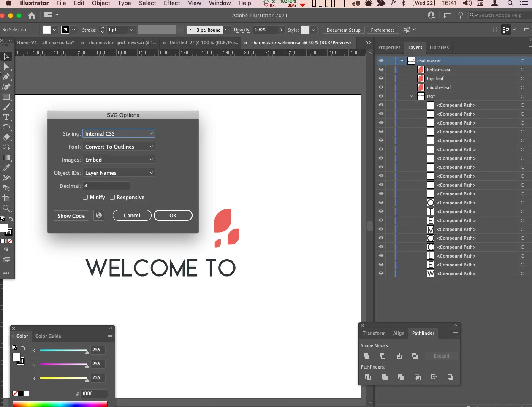Select the Curvature tool

pyautogui.click(x=6, y=87)
